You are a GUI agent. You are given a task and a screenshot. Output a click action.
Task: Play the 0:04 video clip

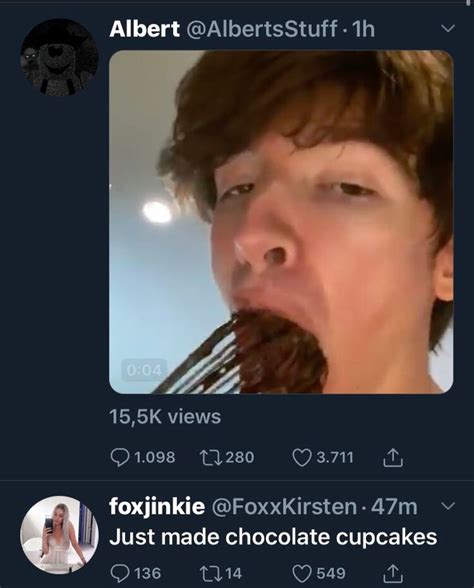point(281,222)
